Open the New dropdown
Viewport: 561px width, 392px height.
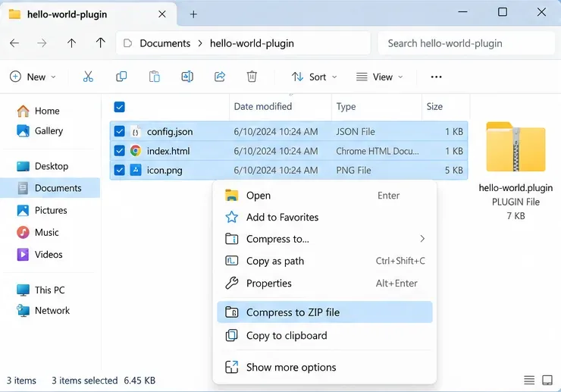tap(33, 77)
